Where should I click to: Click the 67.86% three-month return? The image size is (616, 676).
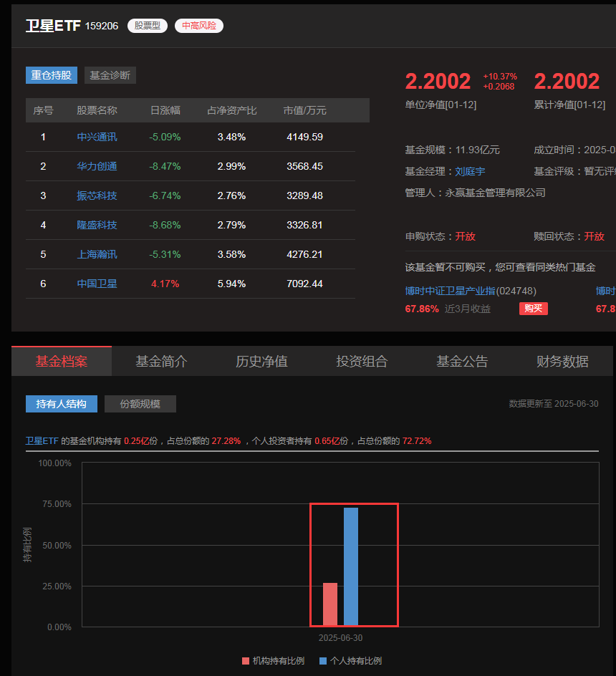[422, 309]
